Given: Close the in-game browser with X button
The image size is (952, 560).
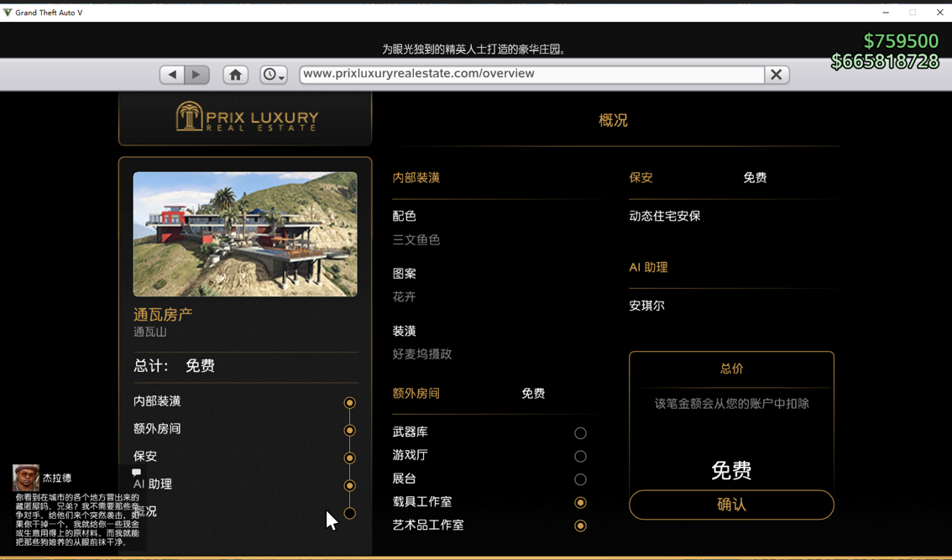Looking at the screenshot, I should [x=776, y=74].
